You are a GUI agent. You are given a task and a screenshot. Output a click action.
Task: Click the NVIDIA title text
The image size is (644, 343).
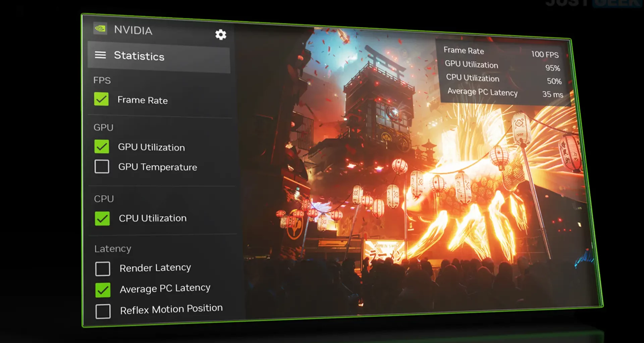click(133, 30)
